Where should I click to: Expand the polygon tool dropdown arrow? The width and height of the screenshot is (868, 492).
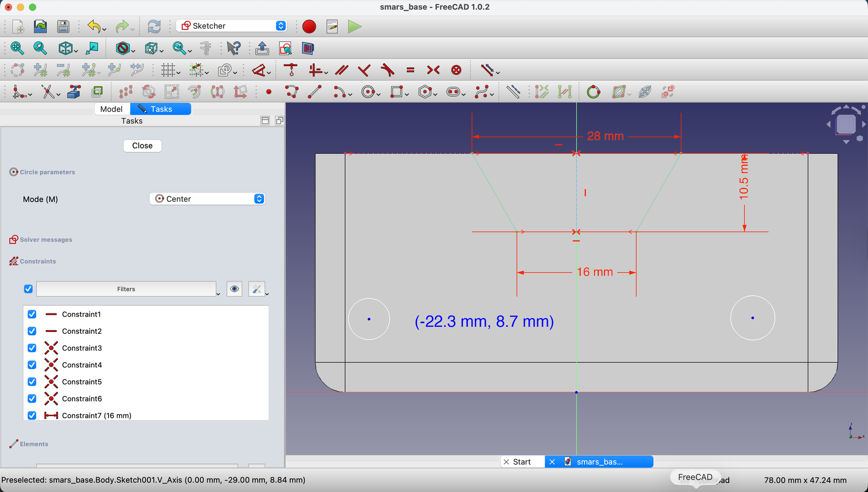pos(435,95)
